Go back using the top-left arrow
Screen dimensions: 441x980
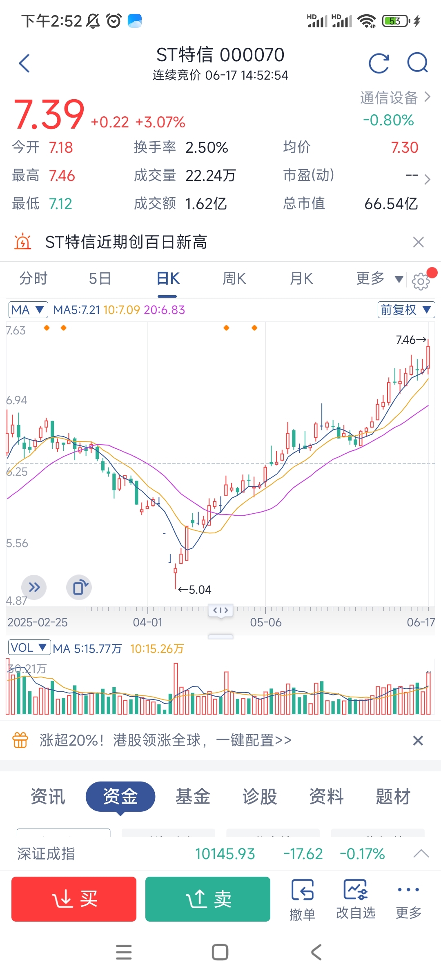[24, 63]
